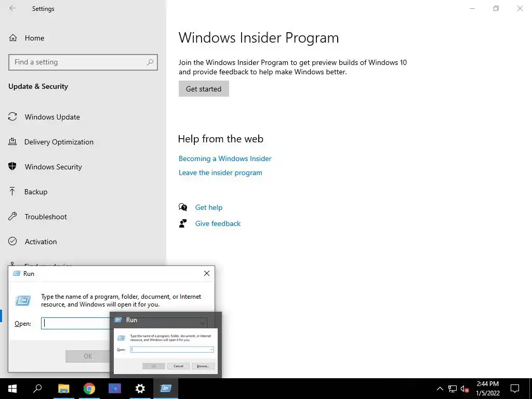This screenshot has height=399, width=532.
Task: Open the Get help link
Action: [x=209, y=207]
